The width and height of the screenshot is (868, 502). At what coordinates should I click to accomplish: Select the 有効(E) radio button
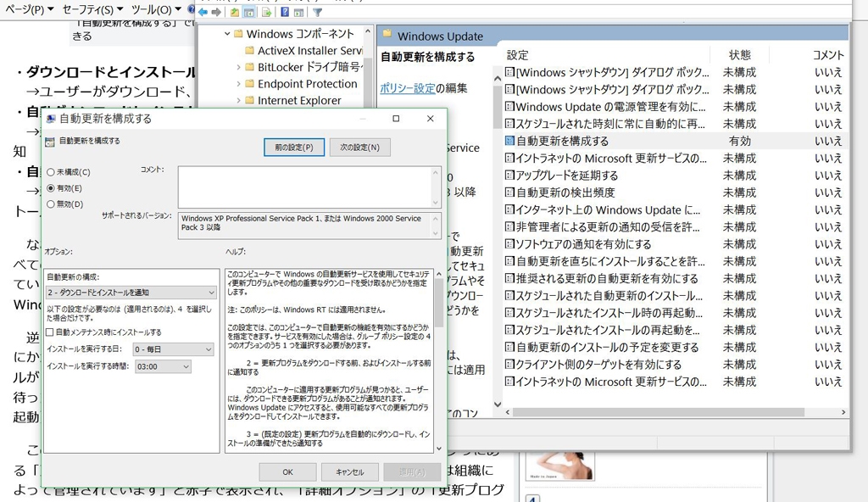pos(51,188)
